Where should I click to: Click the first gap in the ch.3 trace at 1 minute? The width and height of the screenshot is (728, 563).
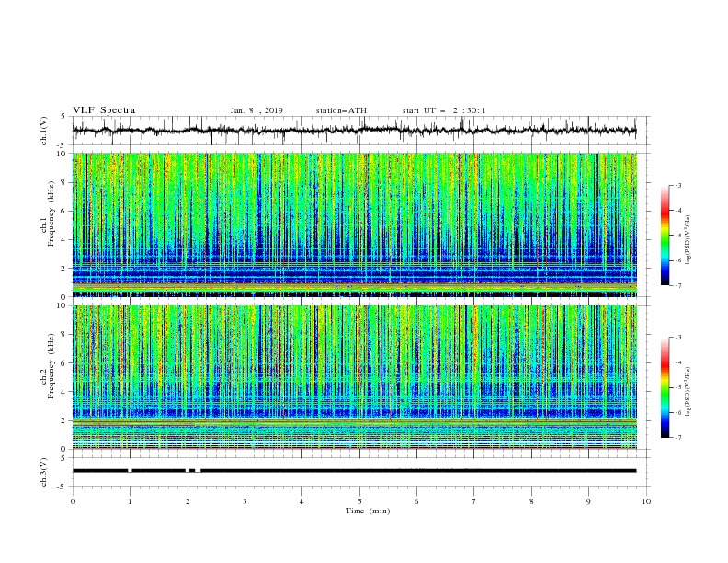tap(130, 471)
